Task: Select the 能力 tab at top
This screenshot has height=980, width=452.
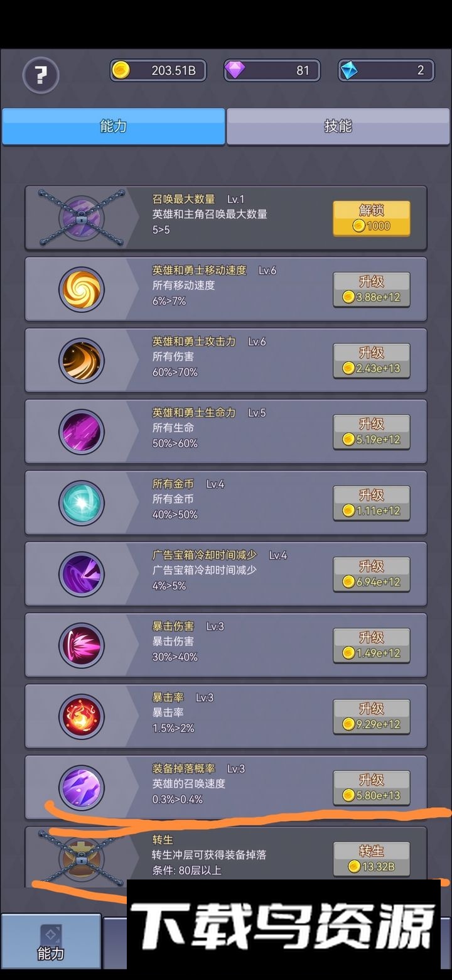Action: [114, 126]
